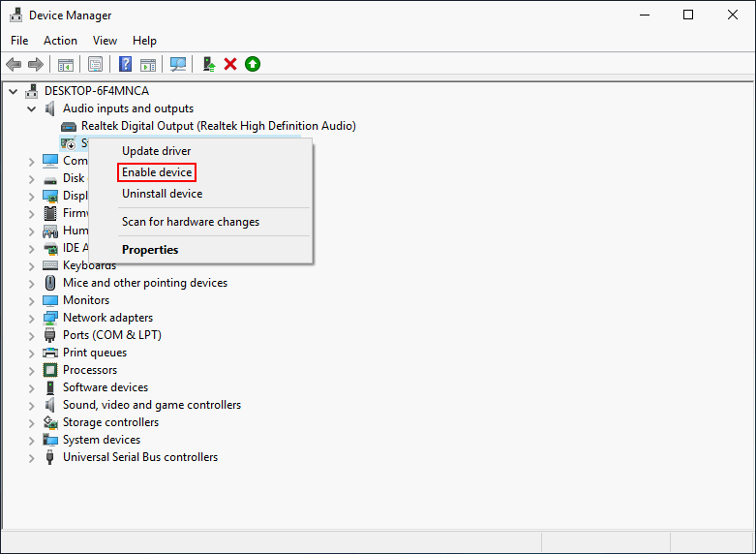Select the Software devices label
This screenshot has height=554, width=756.
click(106, 387)
